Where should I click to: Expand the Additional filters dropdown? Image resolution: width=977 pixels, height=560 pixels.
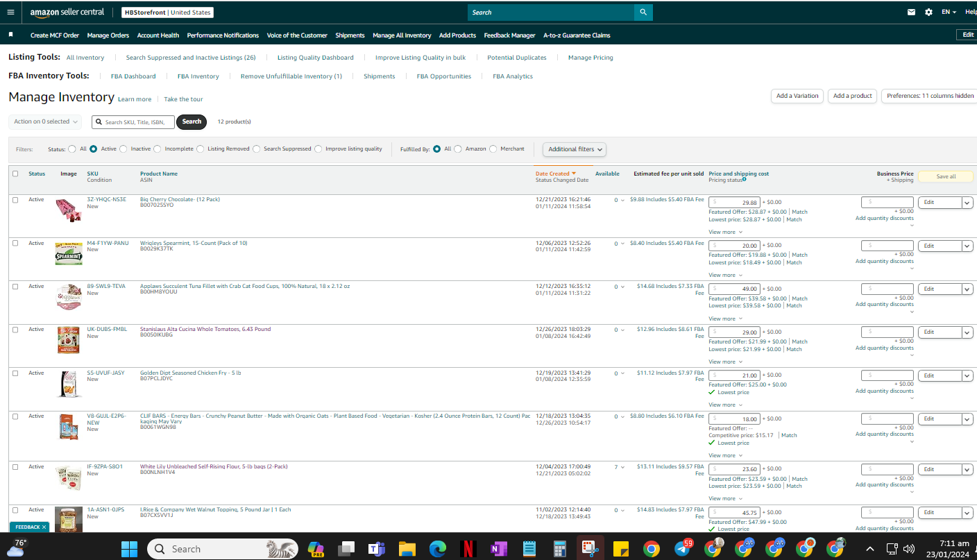click(x=575, y=149)
